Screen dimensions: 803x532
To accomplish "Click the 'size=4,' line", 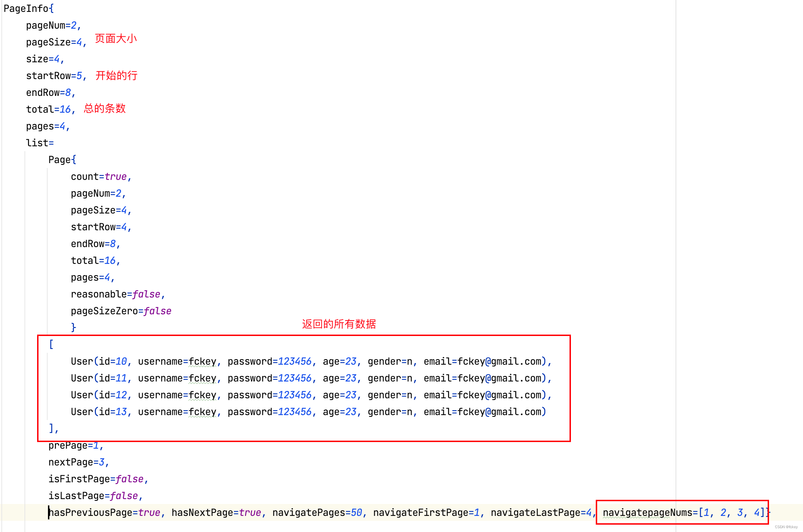I will coord(45,59).
